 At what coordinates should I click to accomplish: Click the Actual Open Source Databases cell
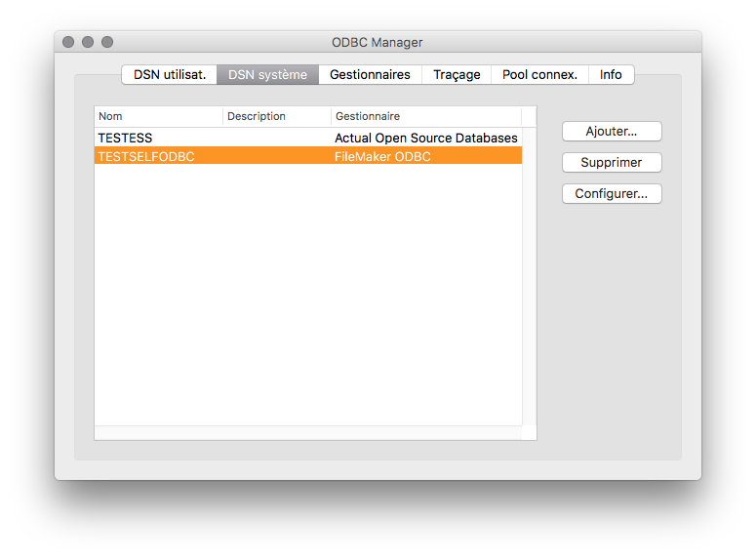pos(425,138)
